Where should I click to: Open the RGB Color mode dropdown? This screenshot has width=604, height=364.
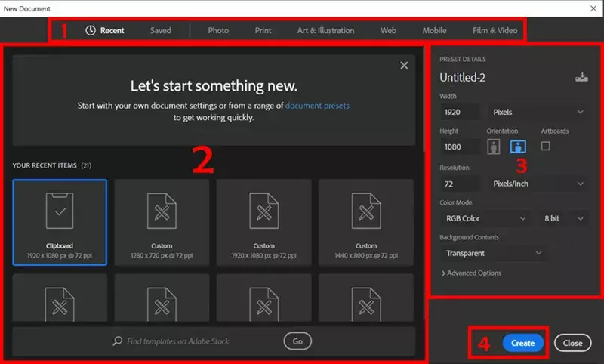pyautogui.click(x=486, y=218)
